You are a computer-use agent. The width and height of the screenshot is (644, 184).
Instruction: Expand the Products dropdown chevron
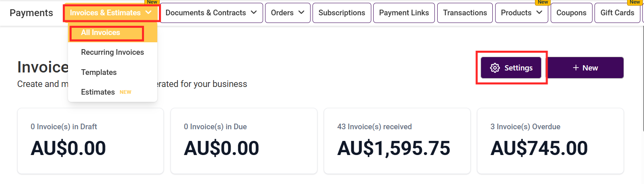click(x=539, y=12)
